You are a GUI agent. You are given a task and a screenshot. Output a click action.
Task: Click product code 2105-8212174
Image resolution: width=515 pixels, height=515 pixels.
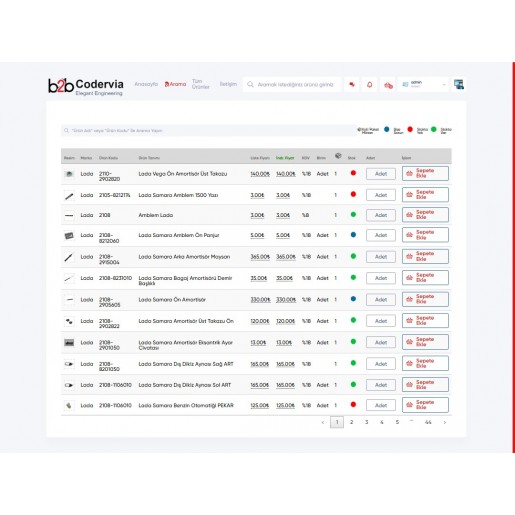(x=114, y=195)
